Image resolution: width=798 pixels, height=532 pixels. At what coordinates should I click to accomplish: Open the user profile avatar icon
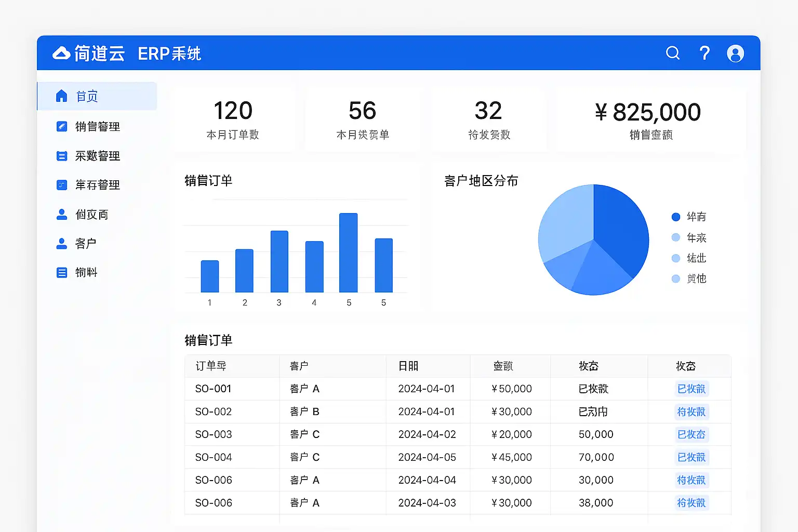(x=735, y=54)
